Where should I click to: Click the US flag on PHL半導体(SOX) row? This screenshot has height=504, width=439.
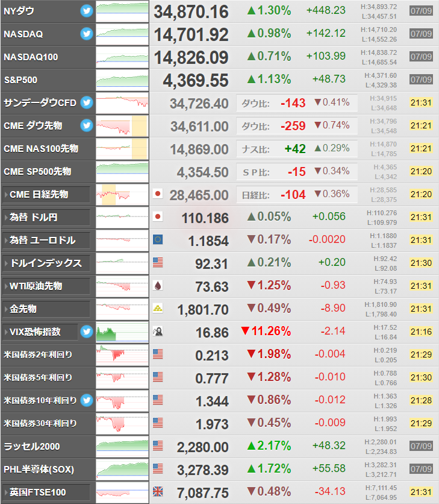pyautogui.click(x=158, y=468)
